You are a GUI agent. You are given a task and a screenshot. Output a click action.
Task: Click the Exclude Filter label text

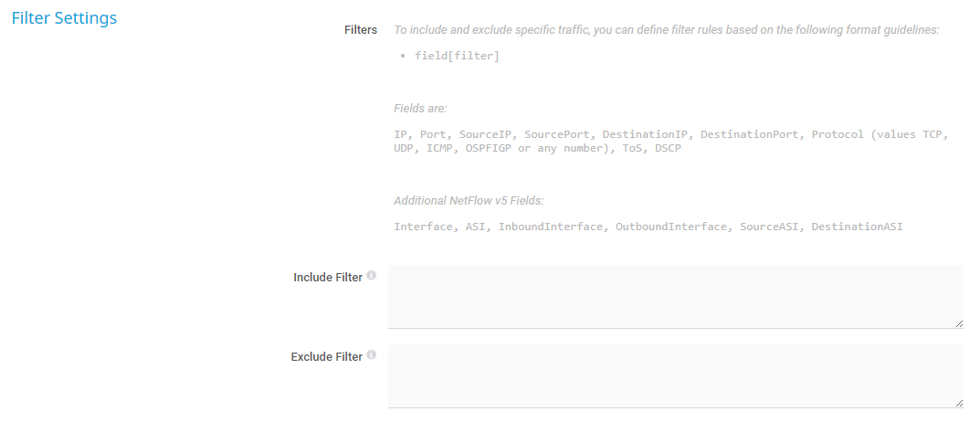(x=327, y=357)
